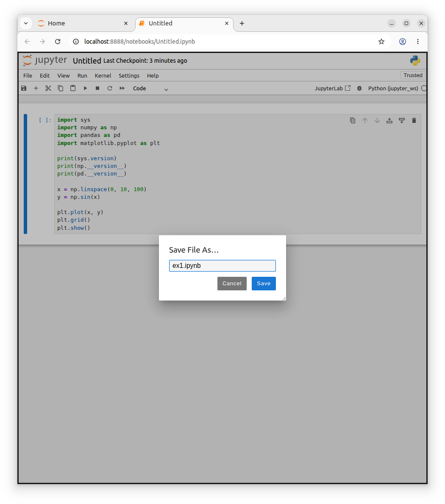Copy the cell using toolbar copy icon
This screenshot has width=445, height=504.
coord(61,88)
